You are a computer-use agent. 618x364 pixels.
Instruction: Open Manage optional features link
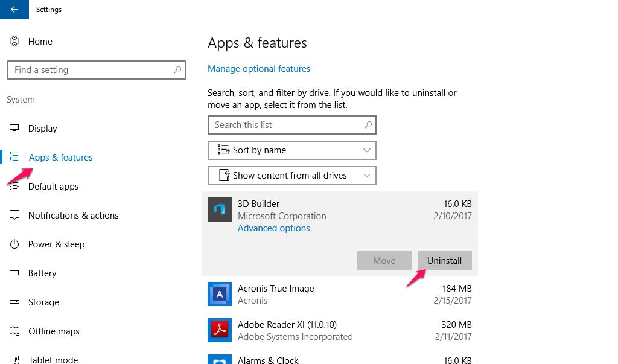tap(259, 69)
